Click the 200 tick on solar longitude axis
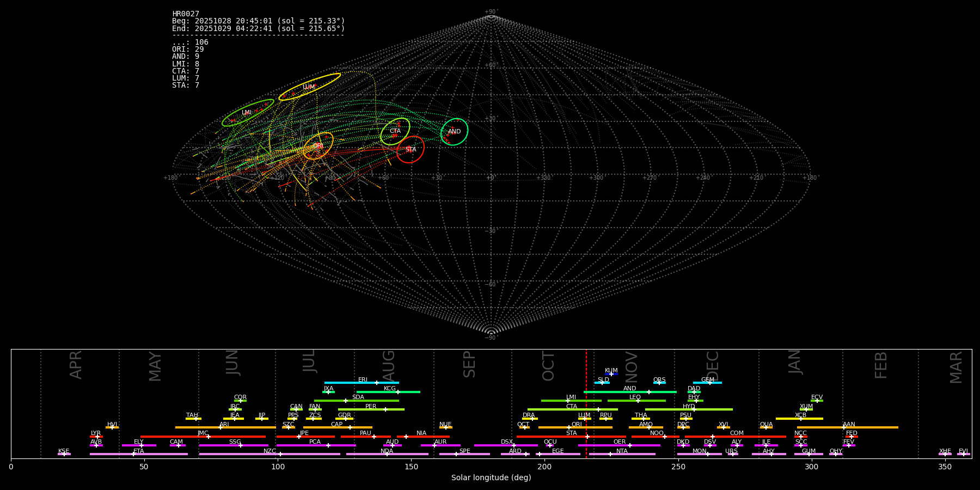 (544, 467)
